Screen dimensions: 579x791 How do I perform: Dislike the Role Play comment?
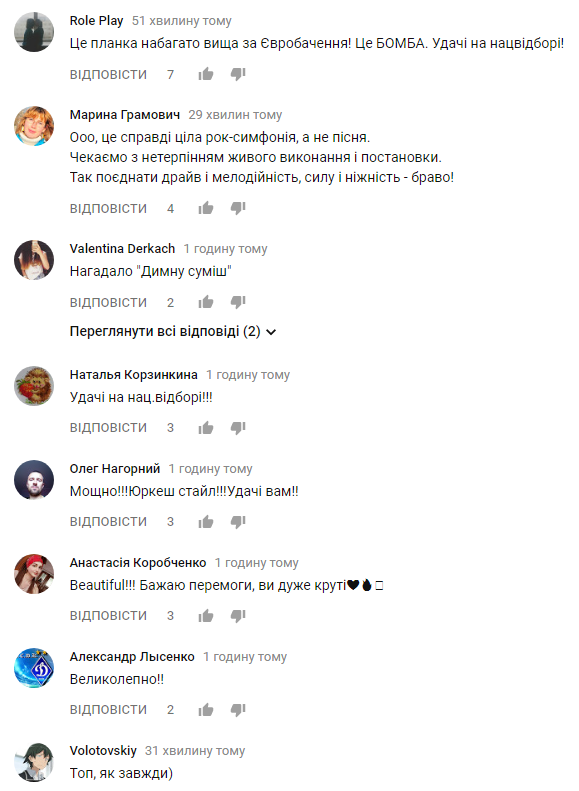pos(238,75)
